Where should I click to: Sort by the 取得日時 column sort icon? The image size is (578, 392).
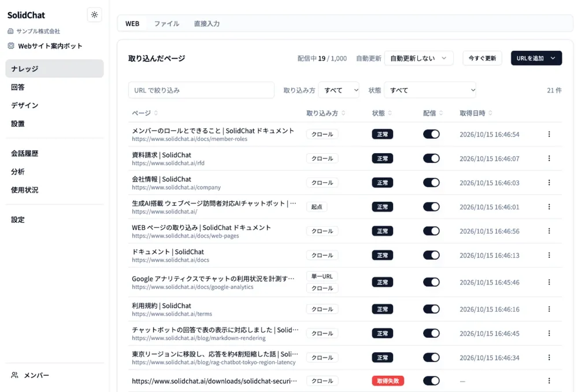point(490,113)
